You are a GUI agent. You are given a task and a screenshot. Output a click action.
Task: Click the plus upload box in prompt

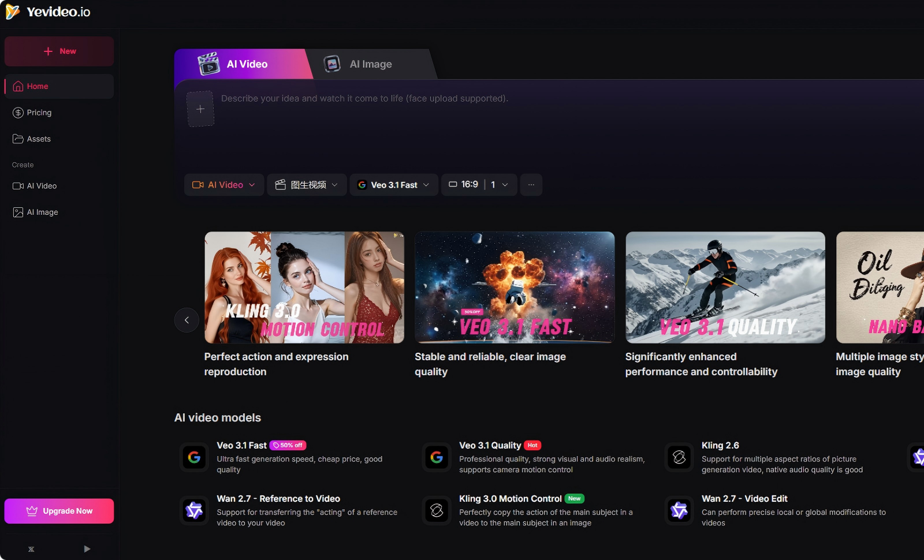200,109
